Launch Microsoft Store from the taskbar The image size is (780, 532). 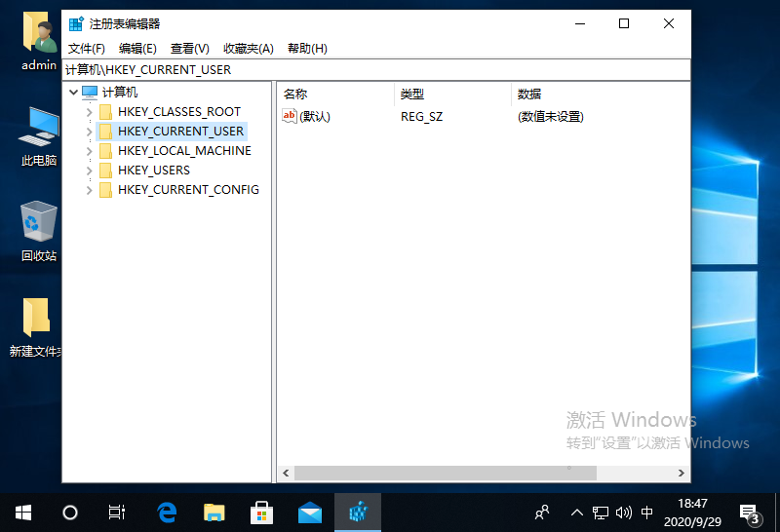point(262,512)
